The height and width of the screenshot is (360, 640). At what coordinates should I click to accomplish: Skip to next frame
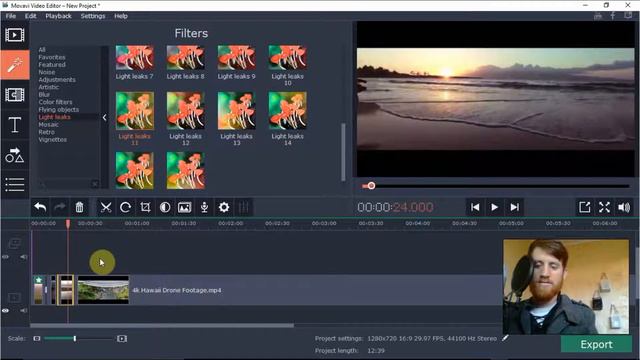pos(515,207)
